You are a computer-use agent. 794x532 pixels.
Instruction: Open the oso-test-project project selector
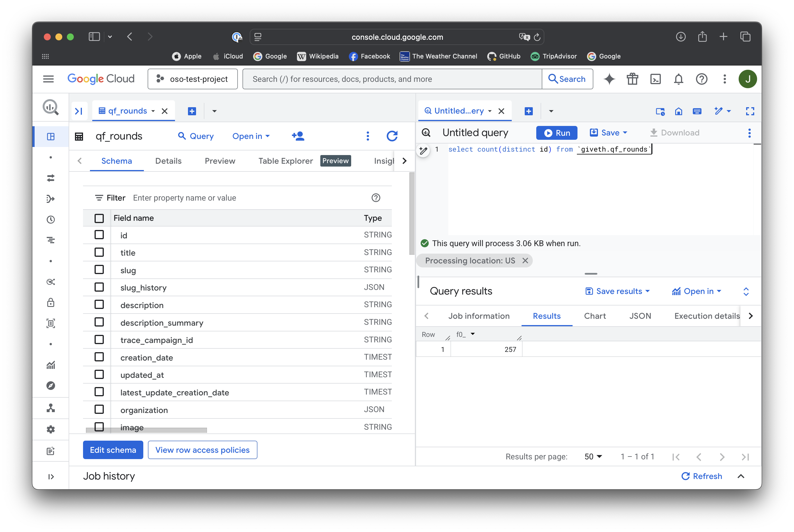click(x=193, y=79)
